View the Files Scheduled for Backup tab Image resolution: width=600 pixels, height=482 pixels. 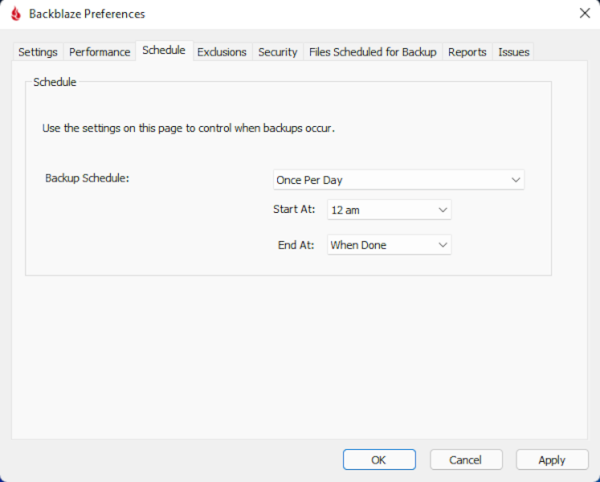[372, 52]
